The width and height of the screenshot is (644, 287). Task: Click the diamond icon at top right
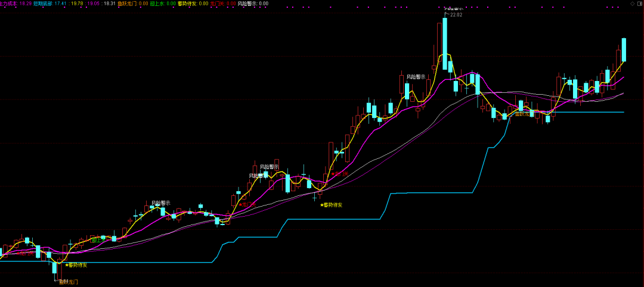click(x=631, y=4)
